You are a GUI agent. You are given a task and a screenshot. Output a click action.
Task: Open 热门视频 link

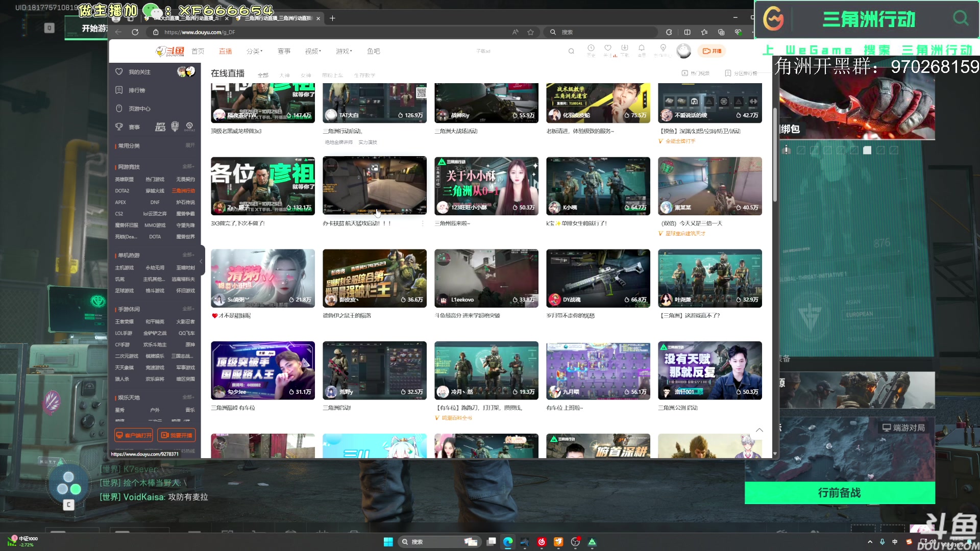[696, 73]
